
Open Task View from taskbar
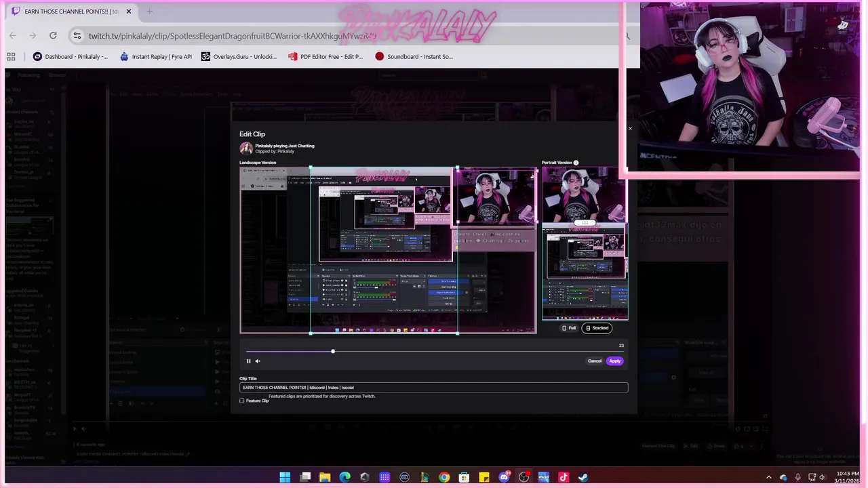click(305, 477)
